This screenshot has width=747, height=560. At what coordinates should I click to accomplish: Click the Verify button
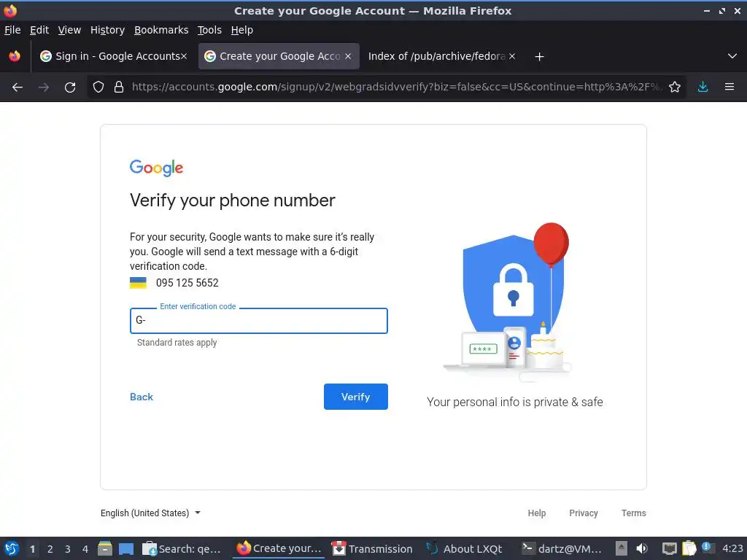point(355,397)
